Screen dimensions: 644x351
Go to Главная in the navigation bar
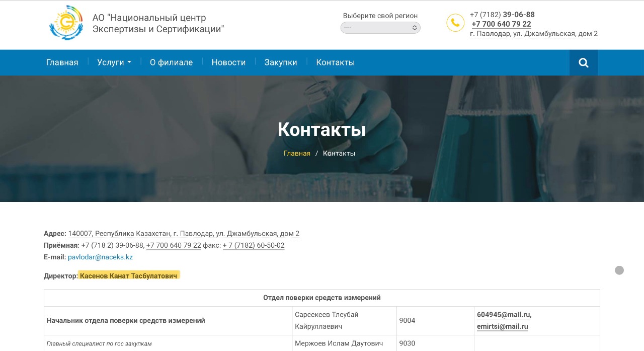(x=62, y=62)
